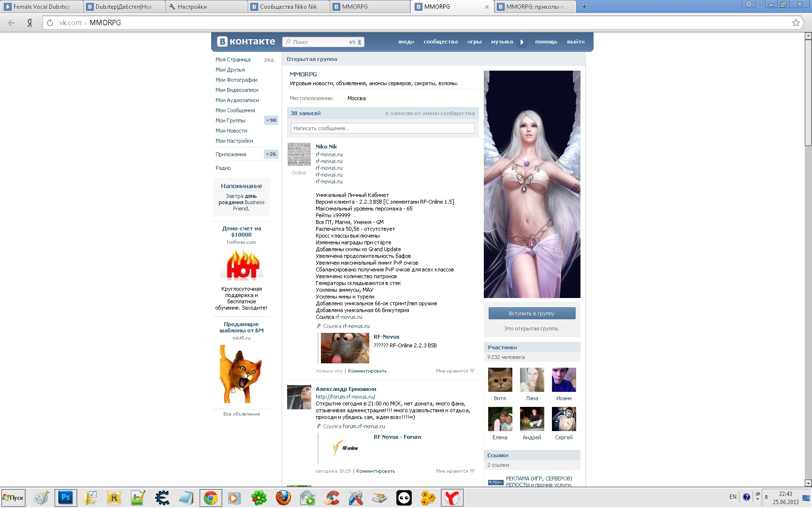Click the Участники section header

coord(532,347)
